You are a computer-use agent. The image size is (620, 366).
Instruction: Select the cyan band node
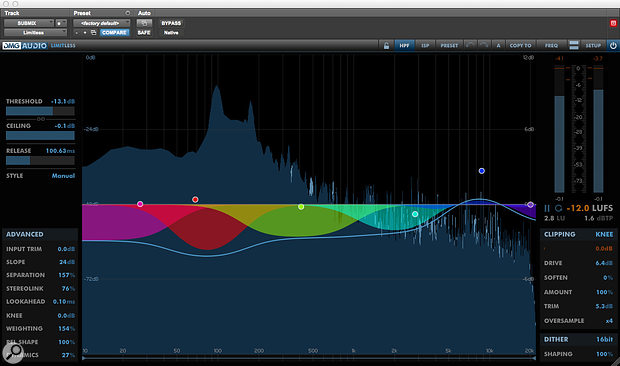point(415,214)
